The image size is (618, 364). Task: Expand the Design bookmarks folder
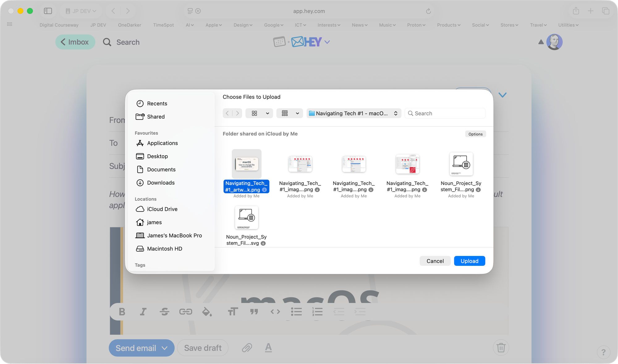point(243,25)
